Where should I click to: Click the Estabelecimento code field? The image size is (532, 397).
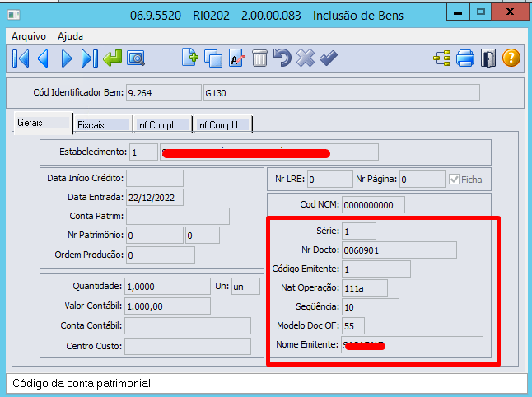144,152
